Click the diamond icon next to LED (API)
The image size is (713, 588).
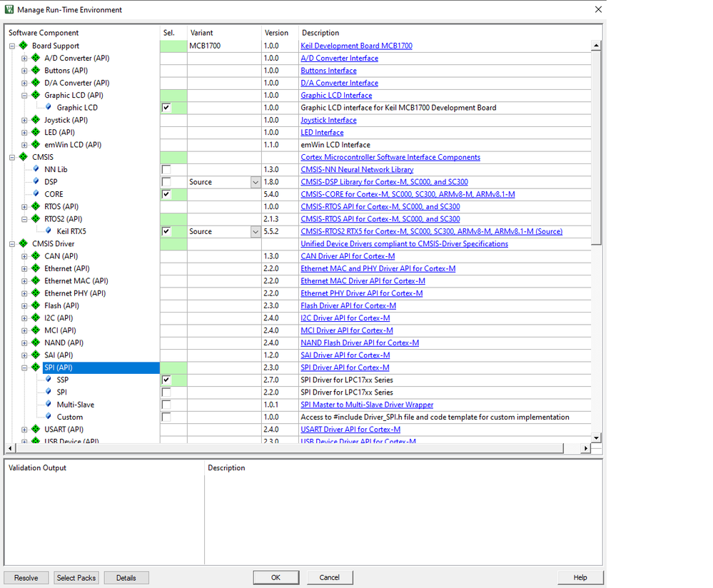click(36, 132)
